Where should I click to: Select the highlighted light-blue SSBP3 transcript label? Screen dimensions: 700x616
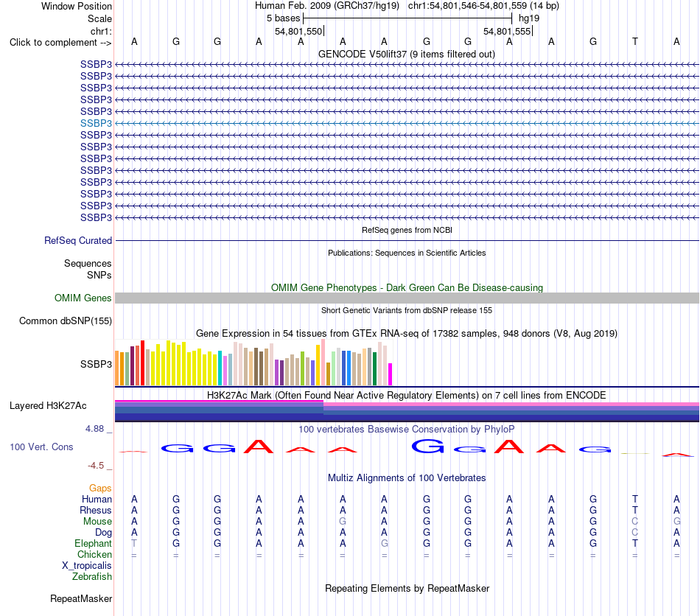(96, 123)
